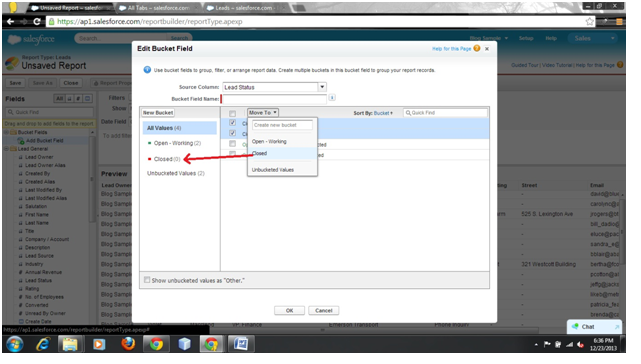Screen dimensions: 641x364
Task: Click the Add Bucket Field icon in Fields tree
Action: click(21, 141)
